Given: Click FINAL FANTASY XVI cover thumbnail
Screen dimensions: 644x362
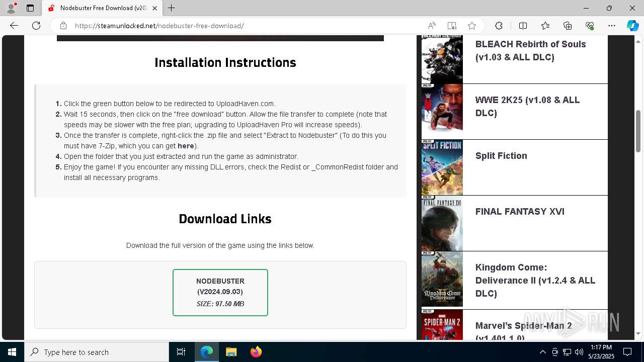Looking at the screenshot, I should click(442, 223).
